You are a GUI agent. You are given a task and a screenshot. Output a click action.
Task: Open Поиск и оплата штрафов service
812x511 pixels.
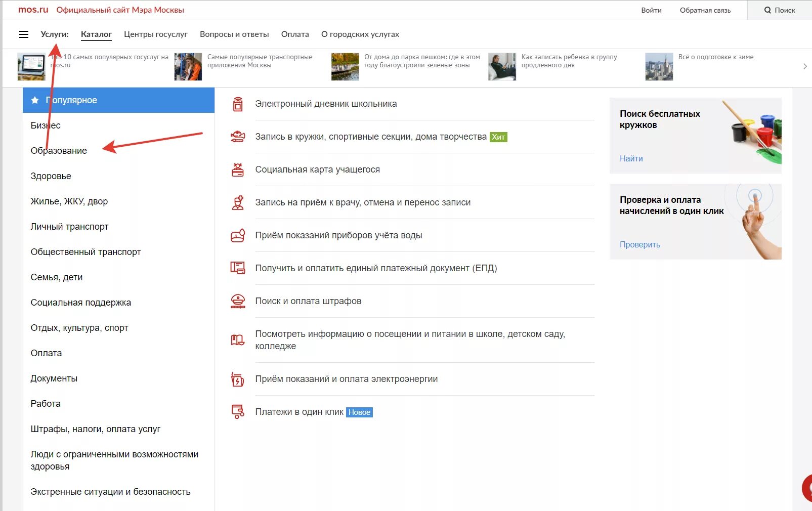pos(308,301)
